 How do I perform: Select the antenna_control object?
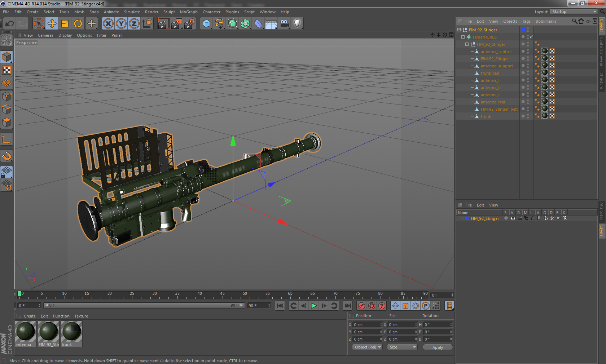(x=496, y=52)
